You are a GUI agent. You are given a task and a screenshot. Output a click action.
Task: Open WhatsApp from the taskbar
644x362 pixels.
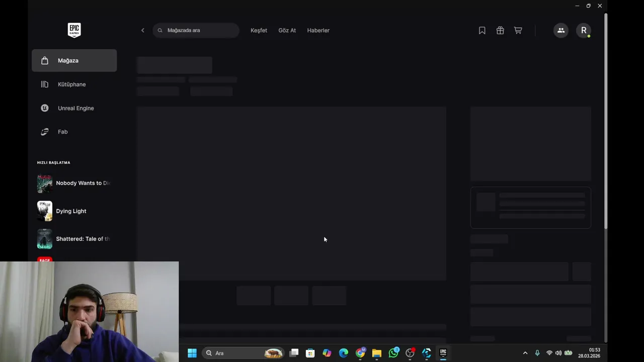(x=393, y=353)
